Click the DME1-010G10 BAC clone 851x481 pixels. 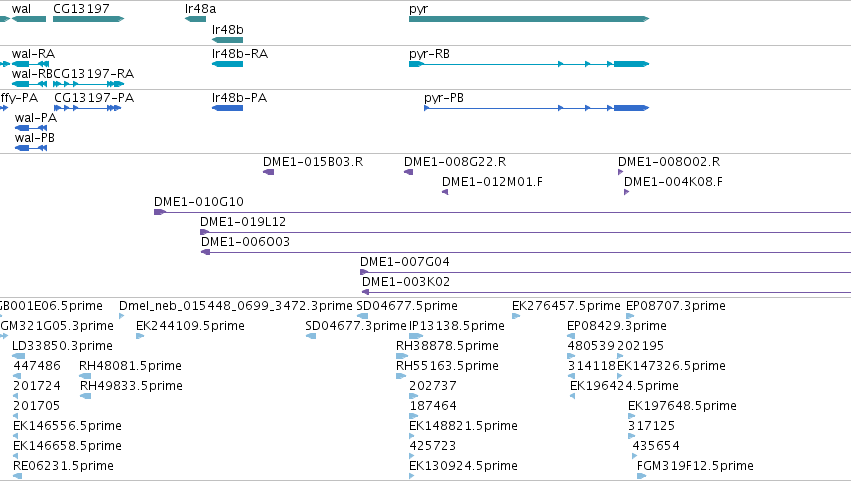coord(503,212)
